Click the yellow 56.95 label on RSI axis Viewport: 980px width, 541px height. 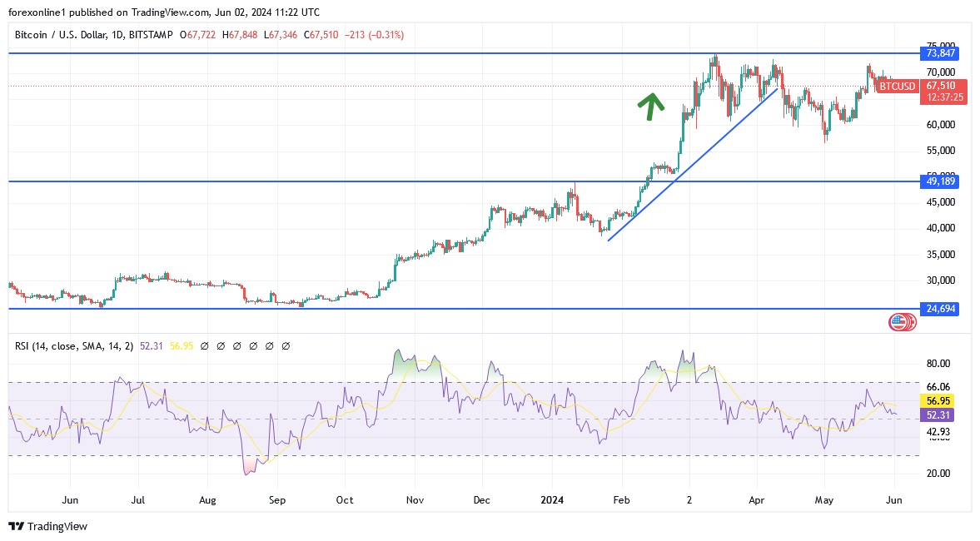[938, 402]
